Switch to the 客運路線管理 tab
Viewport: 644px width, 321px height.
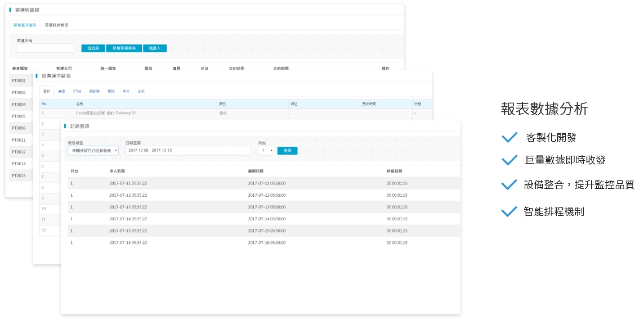click(x=56, y=25)
